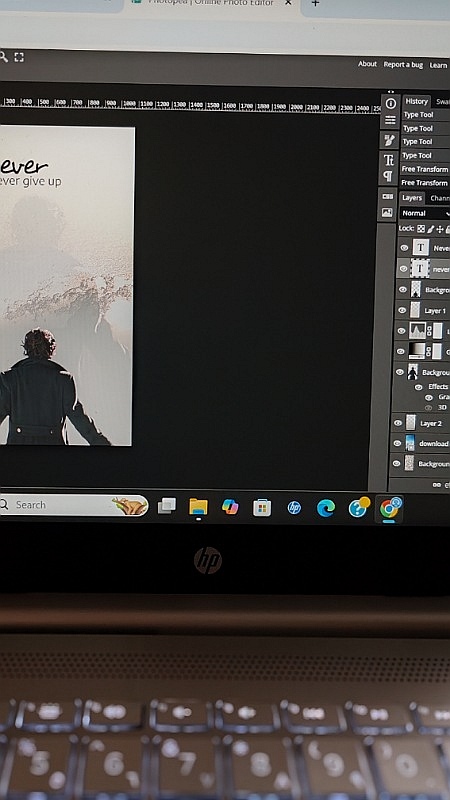Screen dimensions: 450x800
Task: Hide the Layer 2 layer
Action: click(x=398, y=423)
